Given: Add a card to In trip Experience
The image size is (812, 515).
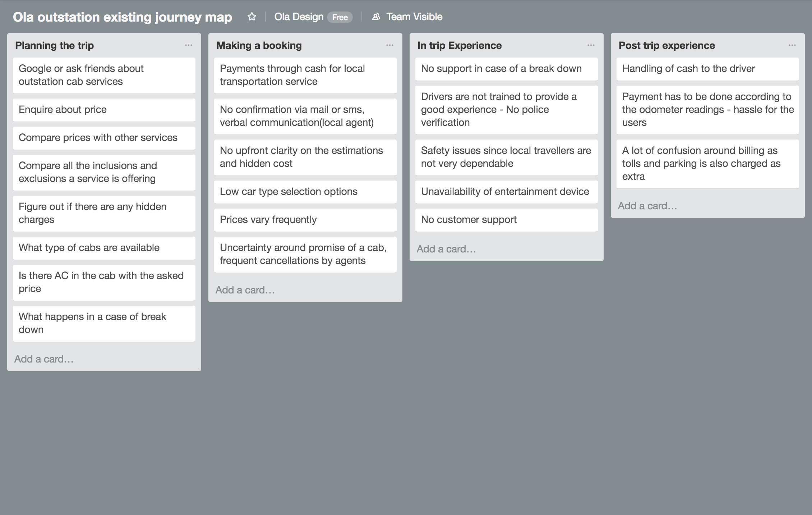Looking at the screenshot, I should coord(506,249).
